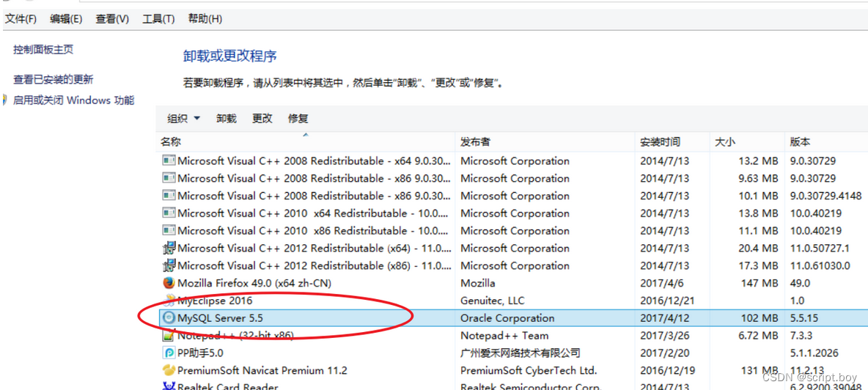
Task: Sort programs by 安装时间 column
Action: point(660,141)
